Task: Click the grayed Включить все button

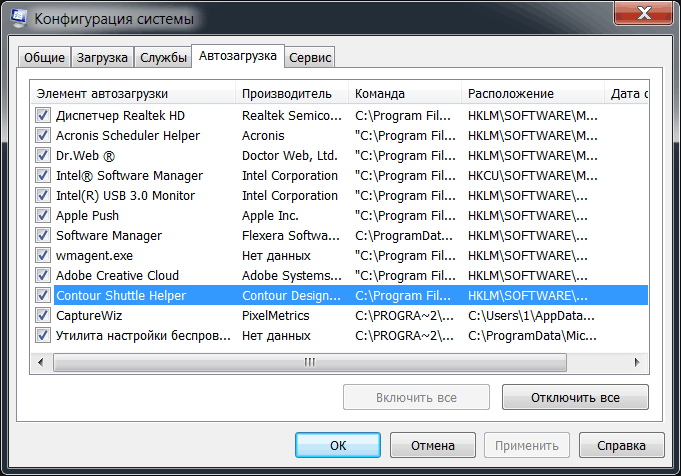Action: [416, 397]
